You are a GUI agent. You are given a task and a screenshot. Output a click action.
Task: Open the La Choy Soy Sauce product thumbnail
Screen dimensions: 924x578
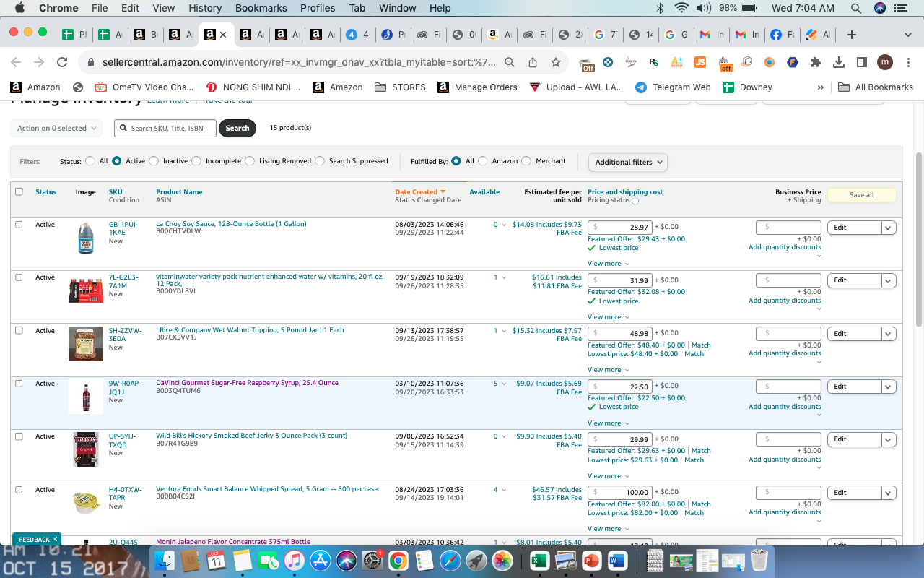pyautogui.click(x=86, y=238)
